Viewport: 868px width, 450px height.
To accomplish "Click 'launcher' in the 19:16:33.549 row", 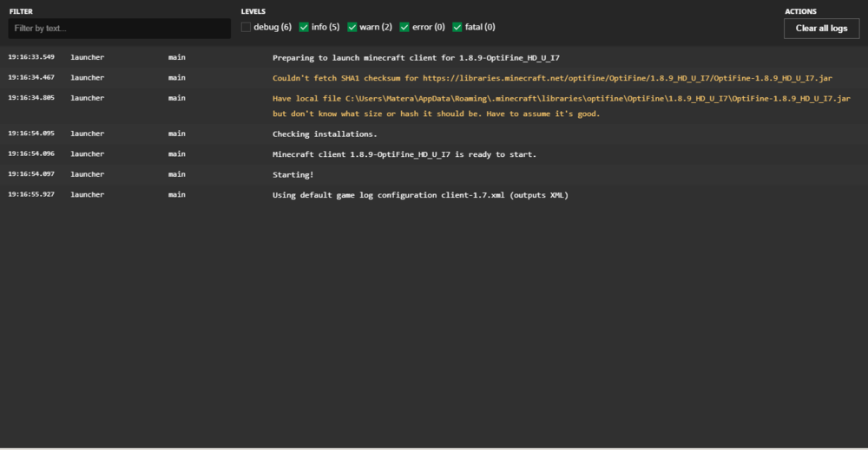I will (x=87, y=57).
